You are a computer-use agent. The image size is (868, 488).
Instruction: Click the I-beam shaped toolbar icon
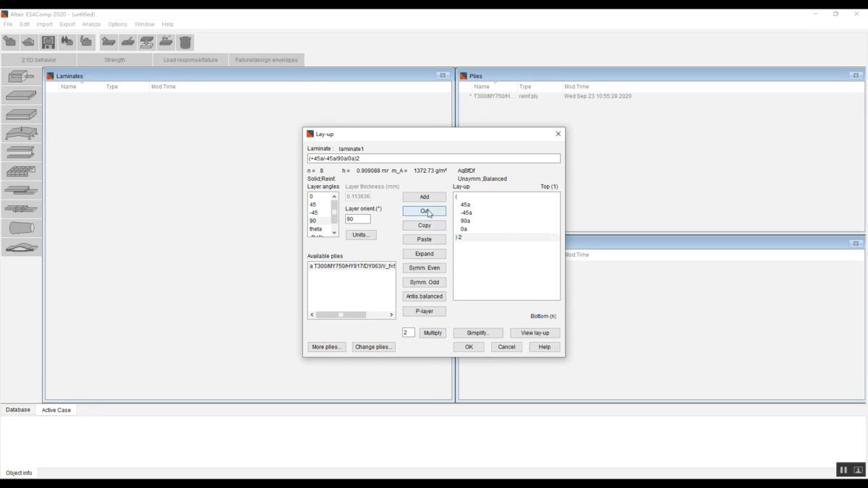[147, 42]
